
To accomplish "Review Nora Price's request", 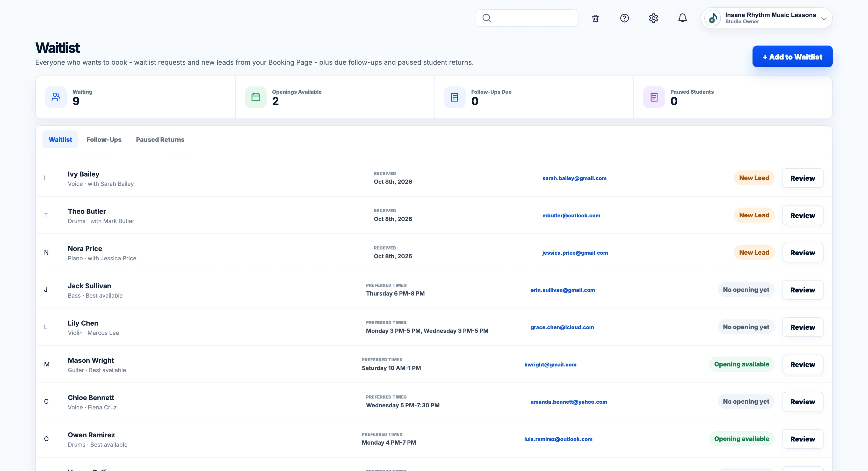I will (x=803, y=253).
